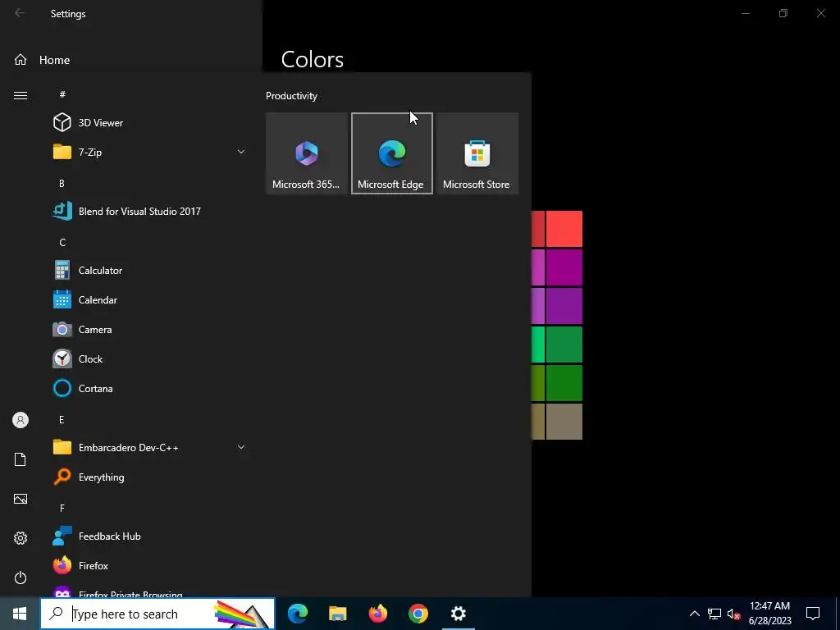The height and width of the screenshot is (630, 840).
Task: Open the Embarcadero Dev-C++ folder
Action: [150, 447]
